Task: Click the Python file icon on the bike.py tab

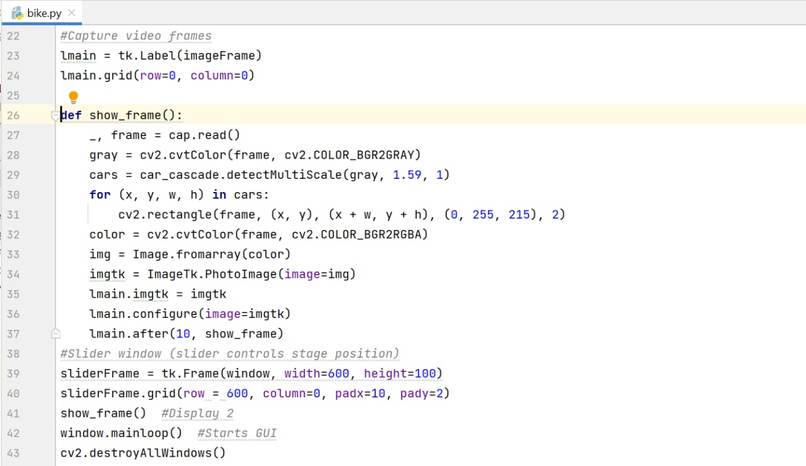Action: point(17,13)
